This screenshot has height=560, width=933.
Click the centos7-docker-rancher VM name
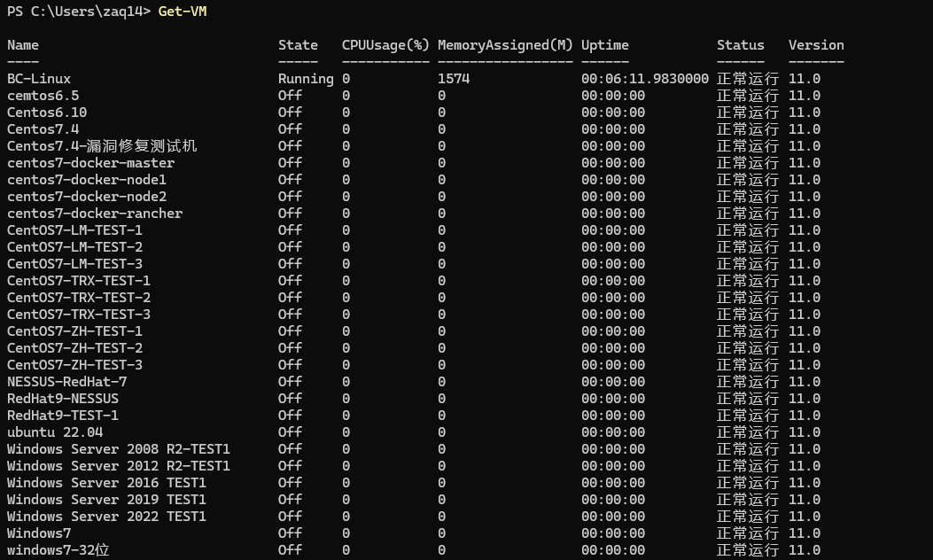tap(95, 214)
